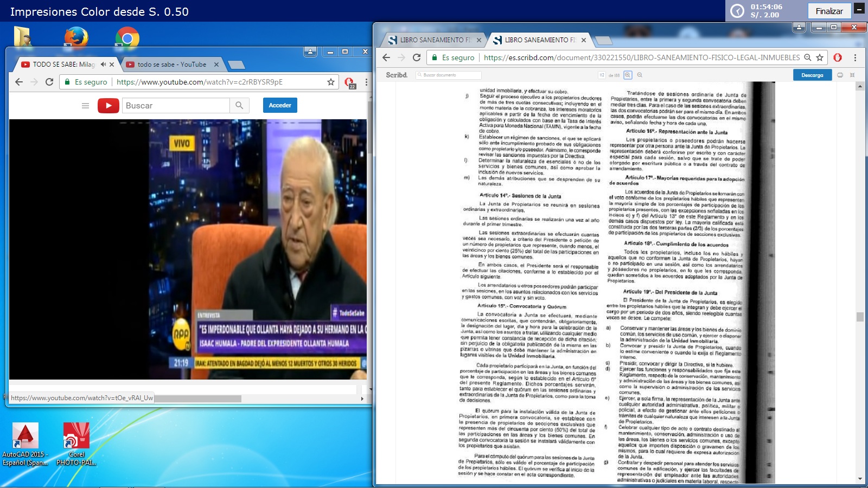Open the Opera extension icon in Scribd window
This screenshot has width=868, height=488.
[838, 57]
